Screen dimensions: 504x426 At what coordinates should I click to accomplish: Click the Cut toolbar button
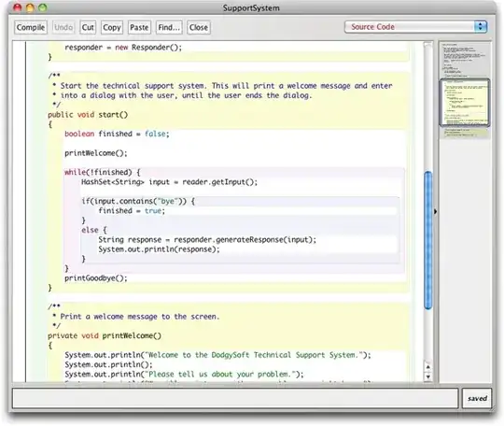tap(88, 27)
